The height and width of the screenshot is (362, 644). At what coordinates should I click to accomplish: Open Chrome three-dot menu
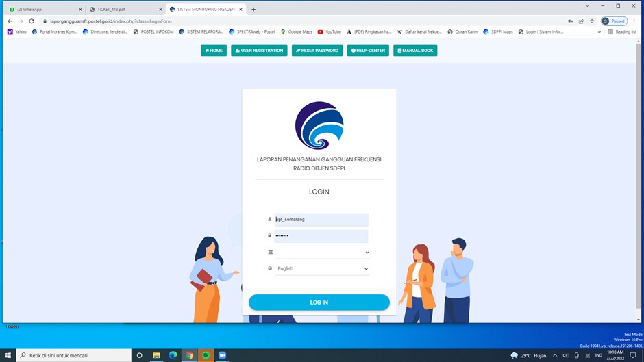coord(634,21)
